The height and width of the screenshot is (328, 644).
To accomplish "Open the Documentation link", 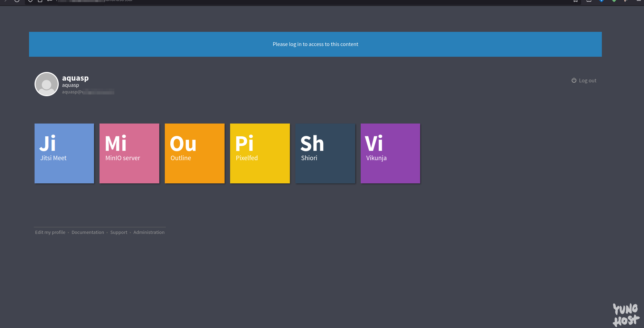I will pyautogui.click(x=88, y=232).
